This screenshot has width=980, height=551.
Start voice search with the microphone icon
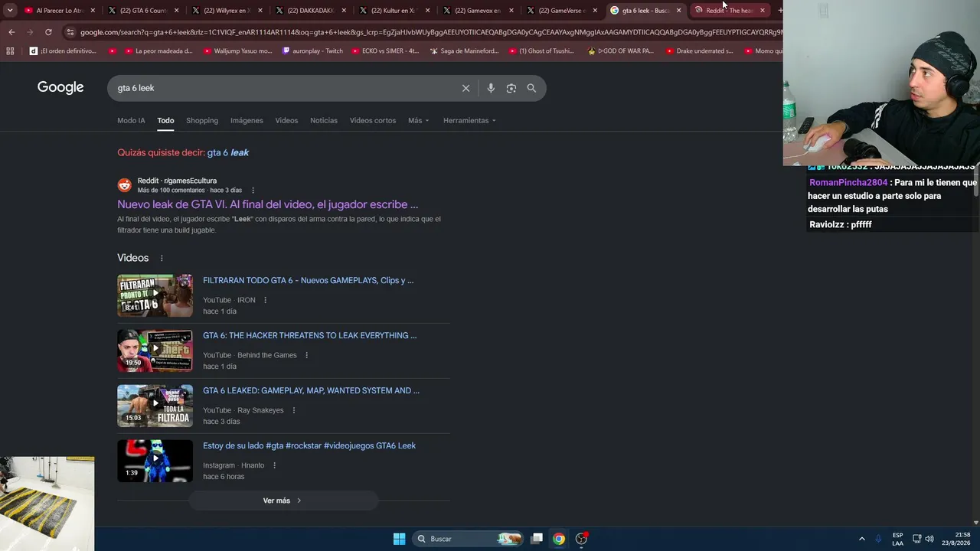click(x=491, y=88)
